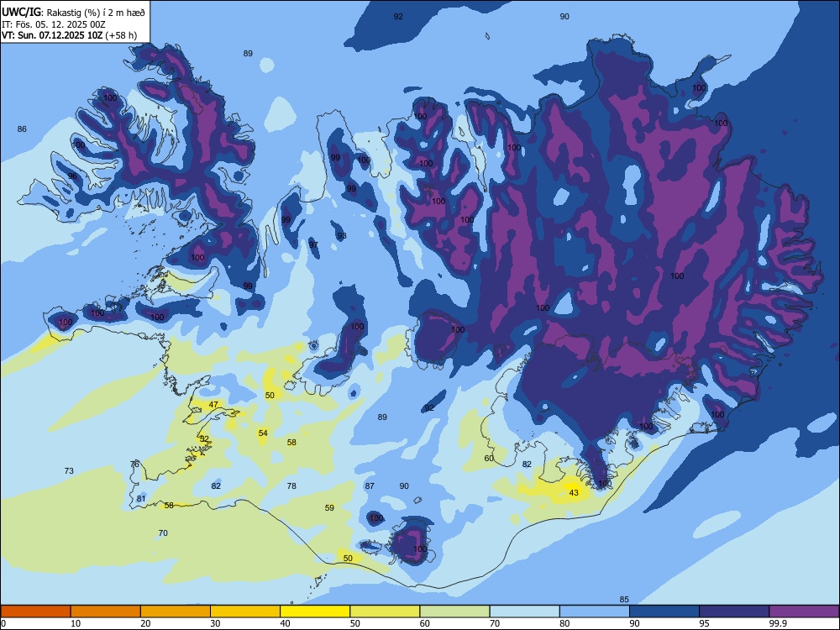Click the initial time 'IT: Fös. 05. 12. 2025 00Z'
This screenshot has width=840, height=630.
54,24
